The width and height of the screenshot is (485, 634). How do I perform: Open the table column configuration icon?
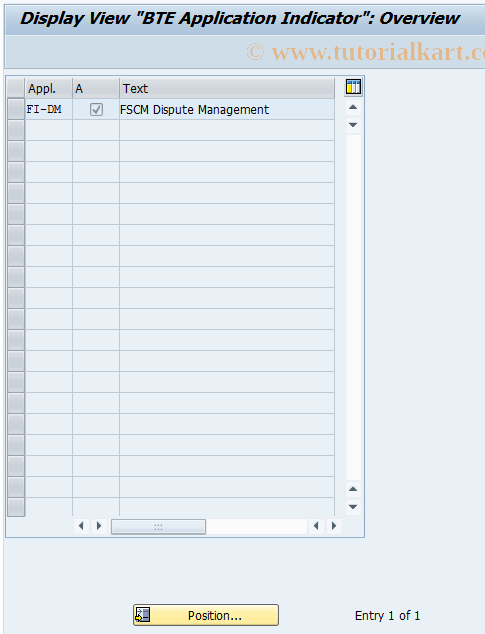point(353,87)
